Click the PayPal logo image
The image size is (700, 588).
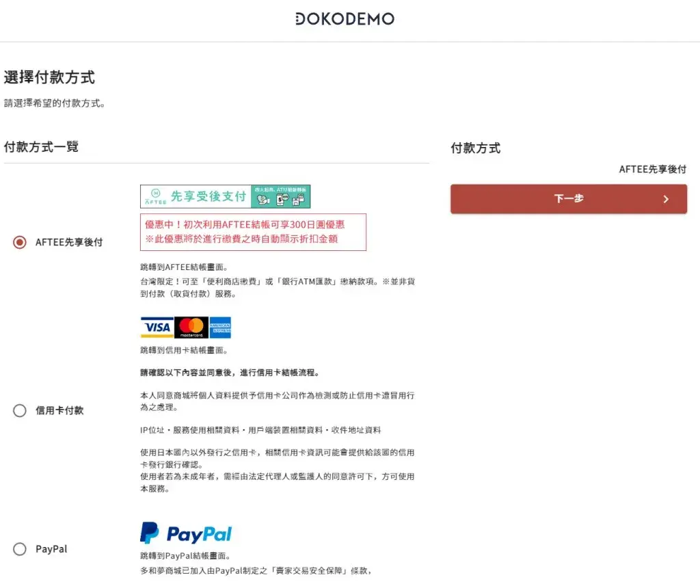point(186,533)
